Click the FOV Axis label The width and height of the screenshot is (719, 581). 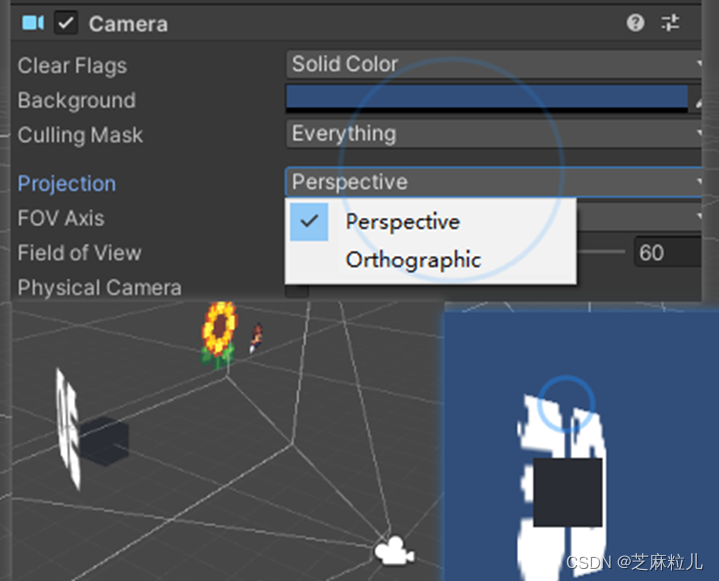coord(61,218)
